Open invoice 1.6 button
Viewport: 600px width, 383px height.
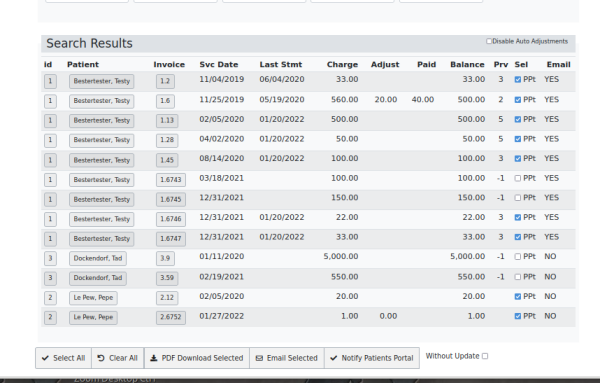(x=165, y=101)
